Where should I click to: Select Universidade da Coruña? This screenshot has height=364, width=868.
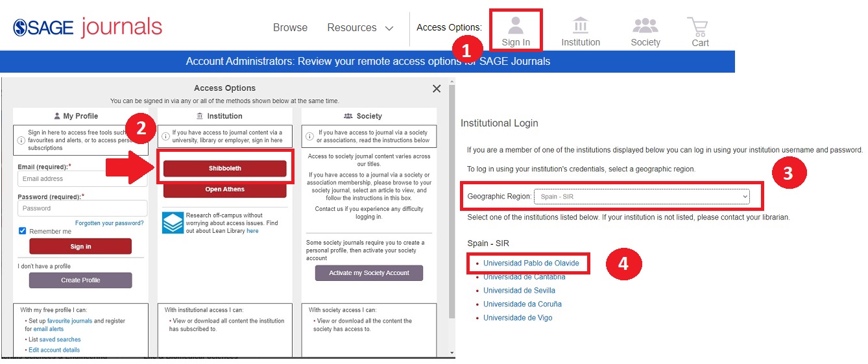click(522, 304)
